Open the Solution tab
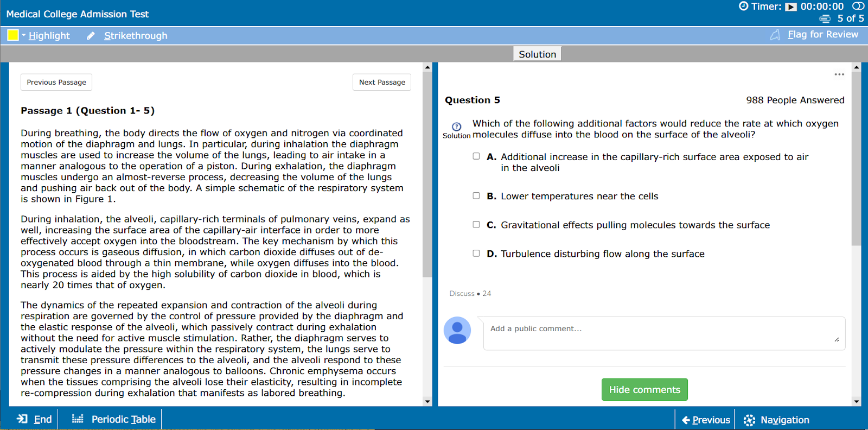Image resolution: width=868 pixels, height=430 pixels. tap(537, 54)
